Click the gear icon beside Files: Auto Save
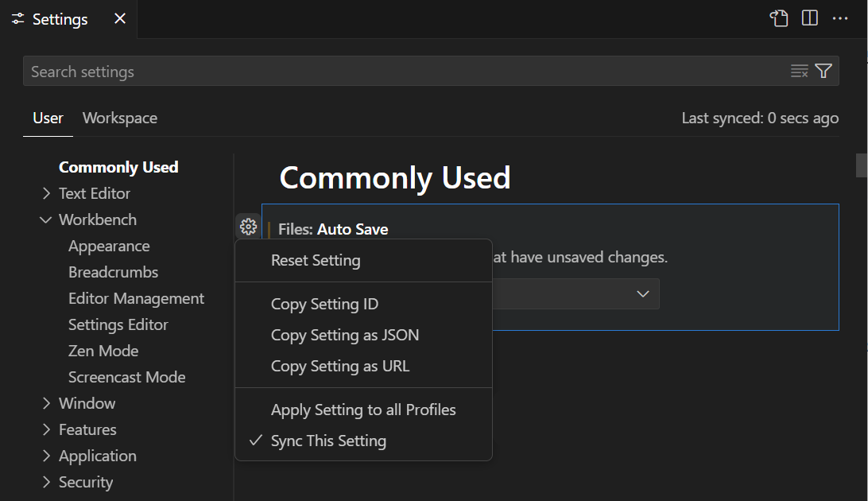868x501 pixels. [x=248, y=226]
